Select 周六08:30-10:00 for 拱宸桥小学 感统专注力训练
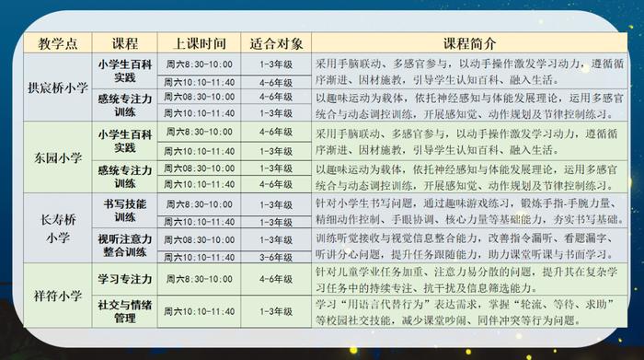Image resolution: width=644 pixels, height=360 pixels. coord(200,97)
